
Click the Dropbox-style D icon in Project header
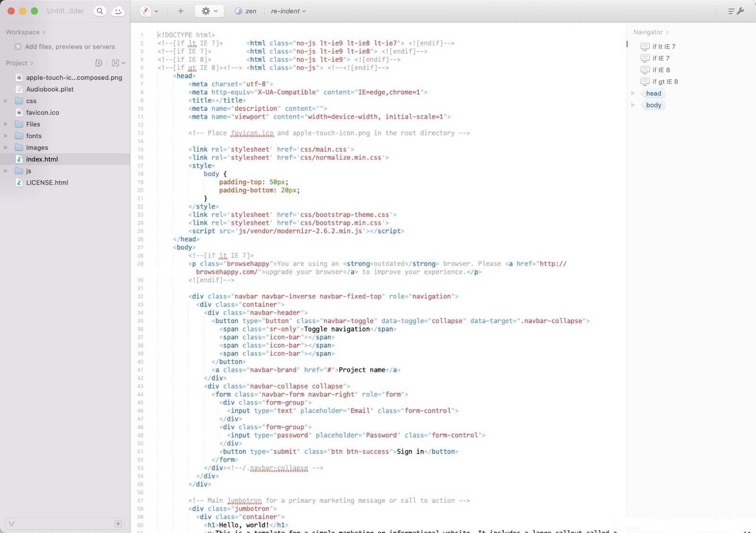98,63
